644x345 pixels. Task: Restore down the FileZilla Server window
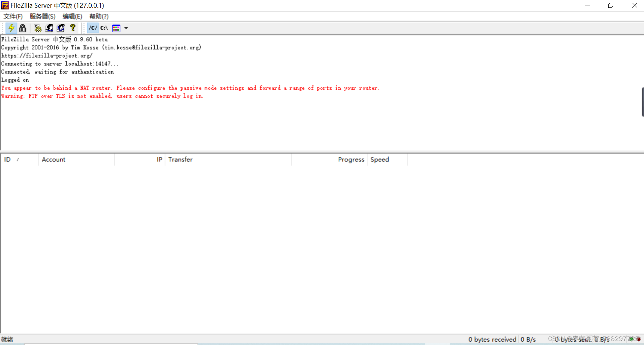(611, 5)
